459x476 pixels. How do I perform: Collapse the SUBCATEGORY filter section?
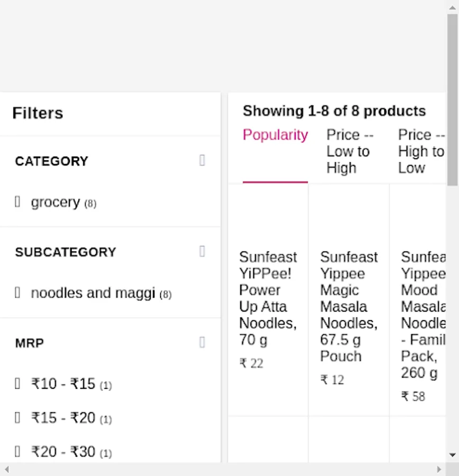coord(202,251)
